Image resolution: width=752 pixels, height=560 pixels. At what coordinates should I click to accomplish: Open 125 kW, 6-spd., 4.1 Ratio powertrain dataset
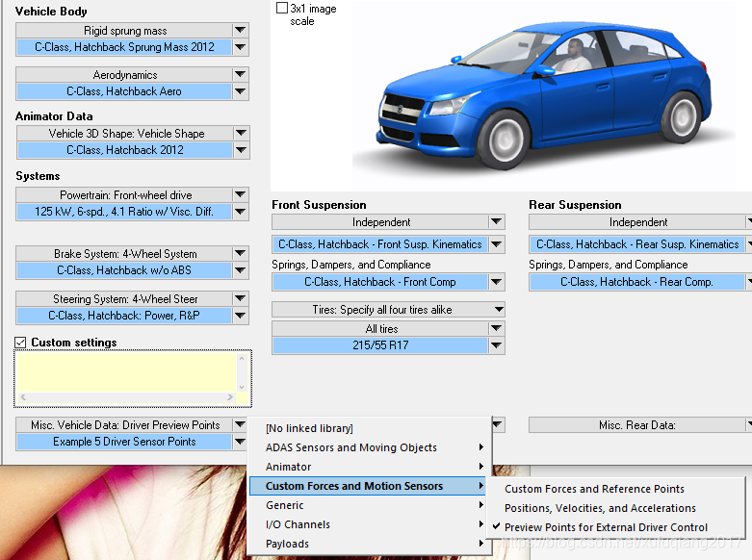pyautogui.click(x=124, y=212)
